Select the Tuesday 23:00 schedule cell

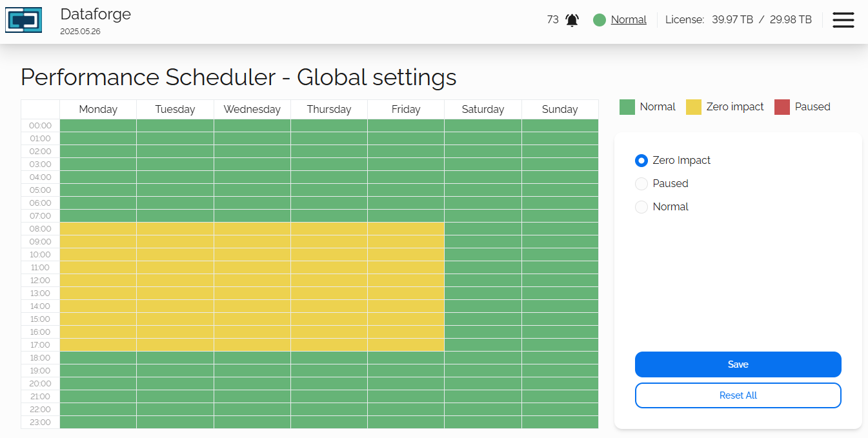pos(175,423)
